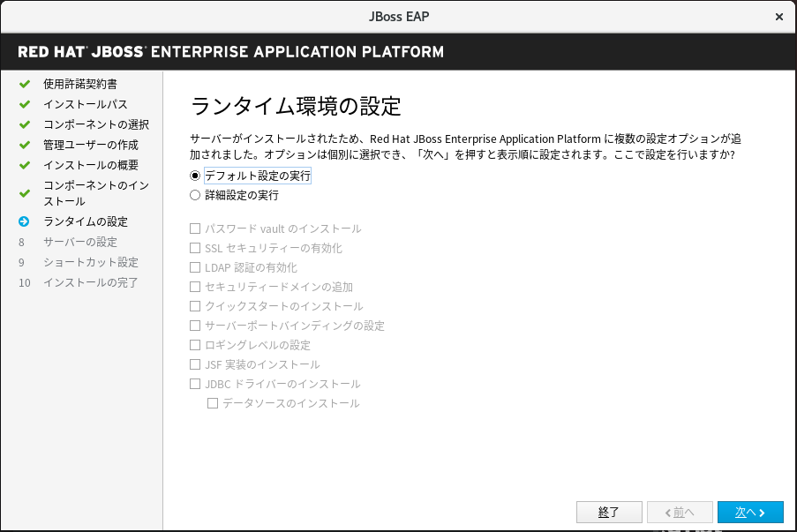797x532 pixels.
Task: Click the checkmark beside 使用許諾契約書
Action: pyautogui.click(x=25, y=84)
